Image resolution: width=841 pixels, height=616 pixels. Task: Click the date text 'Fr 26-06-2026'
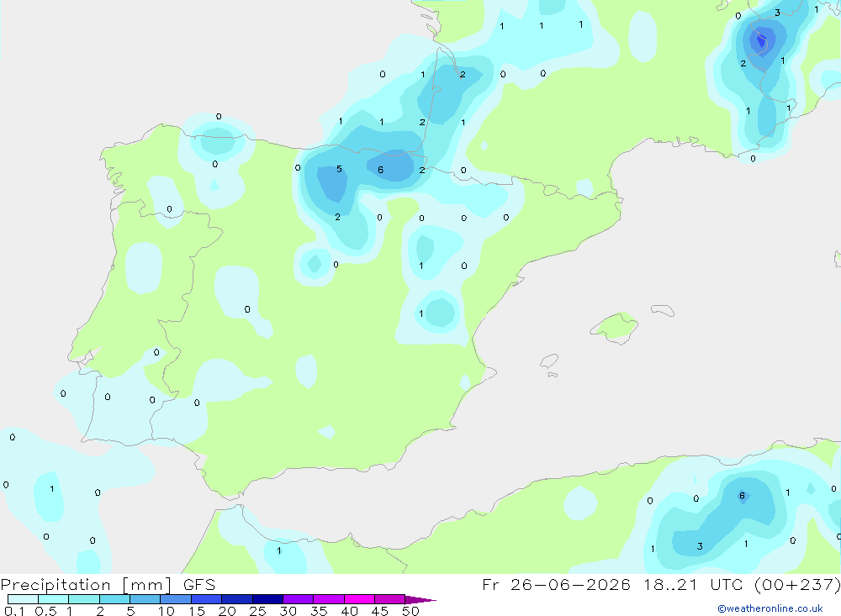pyautogui.click(x=556, y=584)
